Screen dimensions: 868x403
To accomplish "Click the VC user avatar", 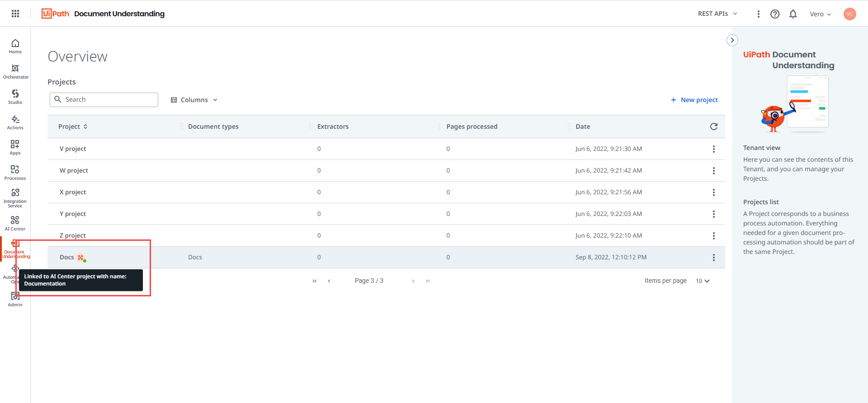I will pos(850,14).
